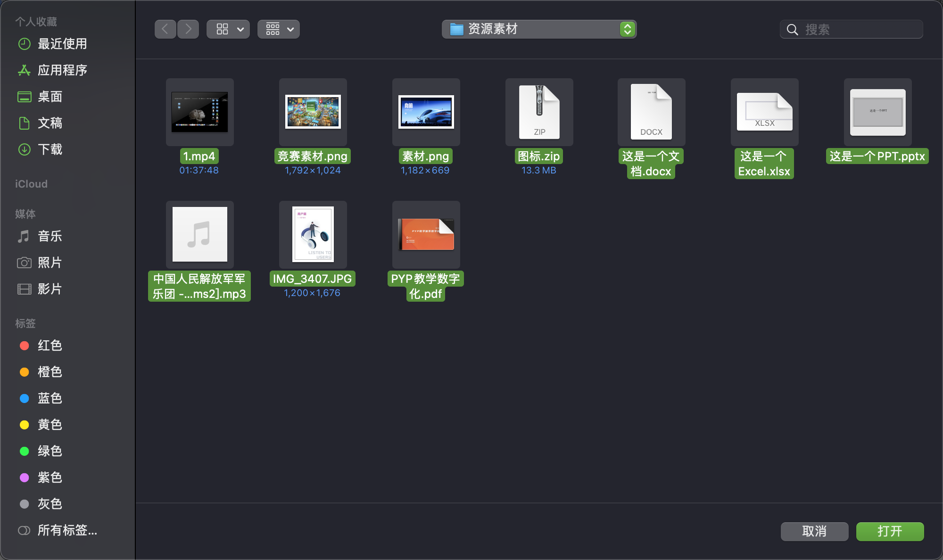943x560 pixels.
Task: Click the 图标.zip file name label
Action: (x=539, y=156)
